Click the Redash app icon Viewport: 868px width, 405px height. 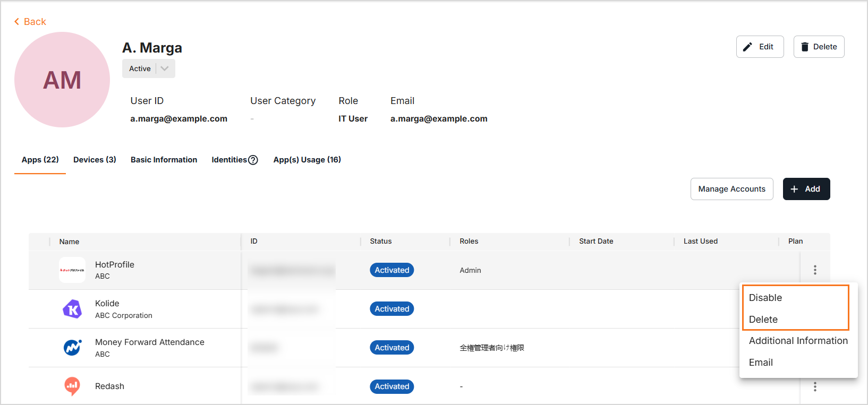[x=72, y=386]
